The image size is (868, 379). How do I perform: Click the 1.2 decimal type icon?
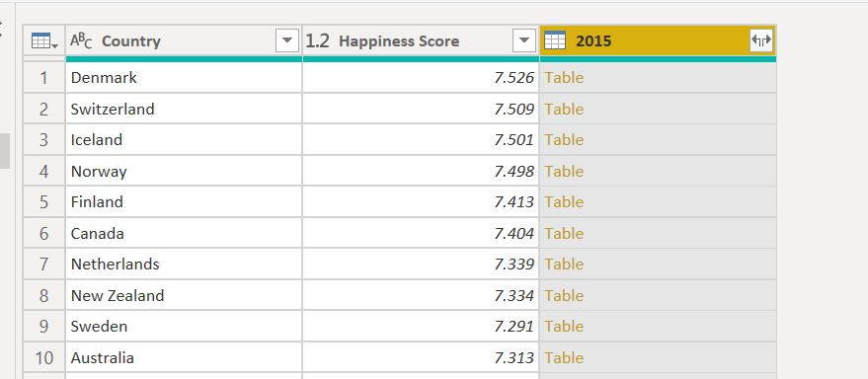click(x=318, y=40)
